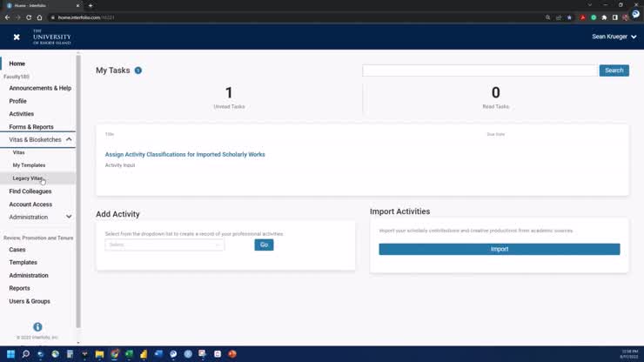Open the My Tasks count badge
This screenshot has height=362, width=644.
click(138, 70)
